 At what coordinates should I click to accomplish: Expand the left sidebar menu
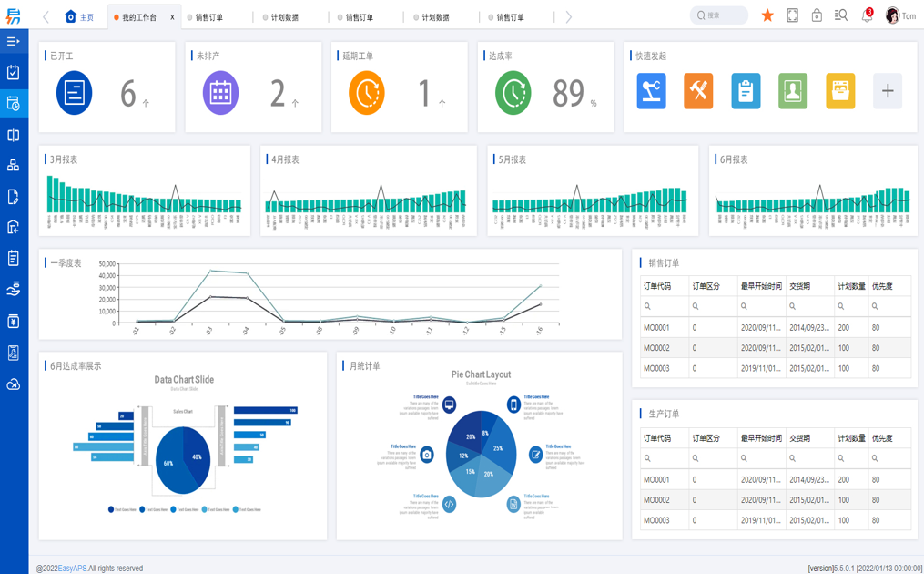pos(14,41)
